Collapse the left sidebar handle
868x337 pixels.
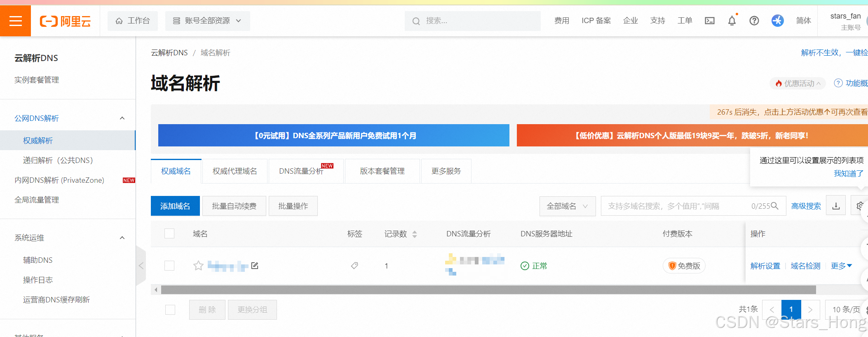point(141,266)
